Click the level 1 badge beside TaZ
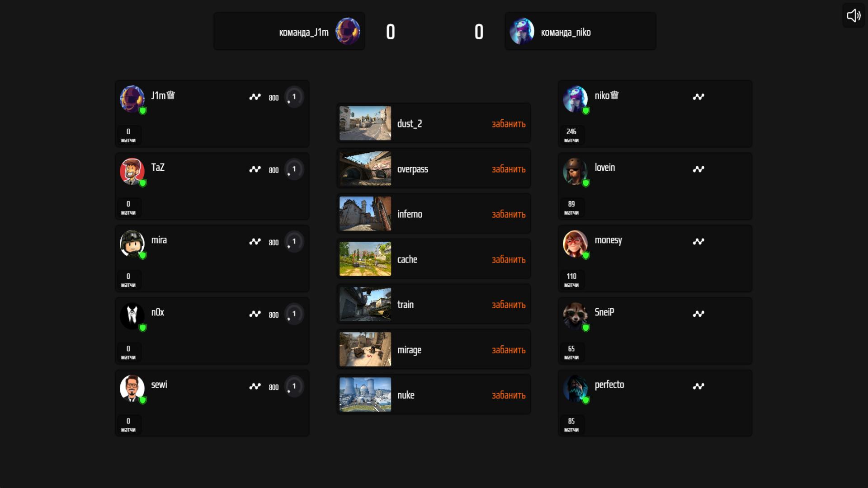The image size is (868, 488). click(x=294, y=169)
